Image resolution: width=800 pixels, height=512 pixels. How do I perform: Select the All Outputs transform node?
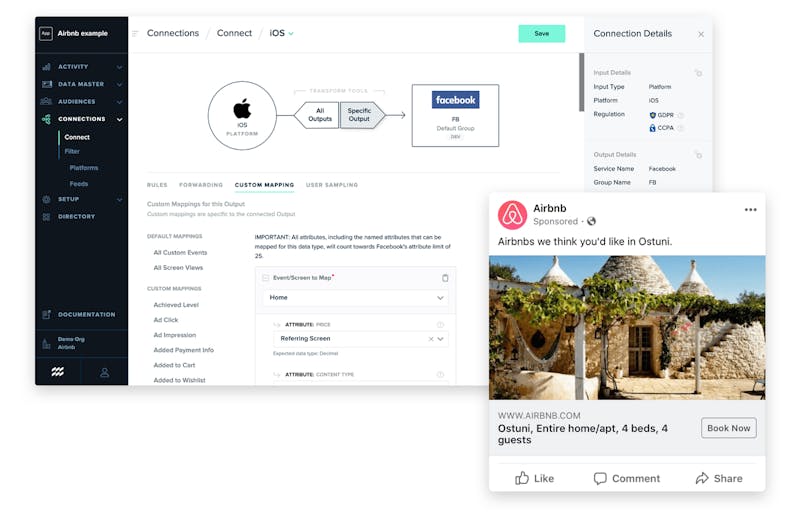tap(318, 115)
